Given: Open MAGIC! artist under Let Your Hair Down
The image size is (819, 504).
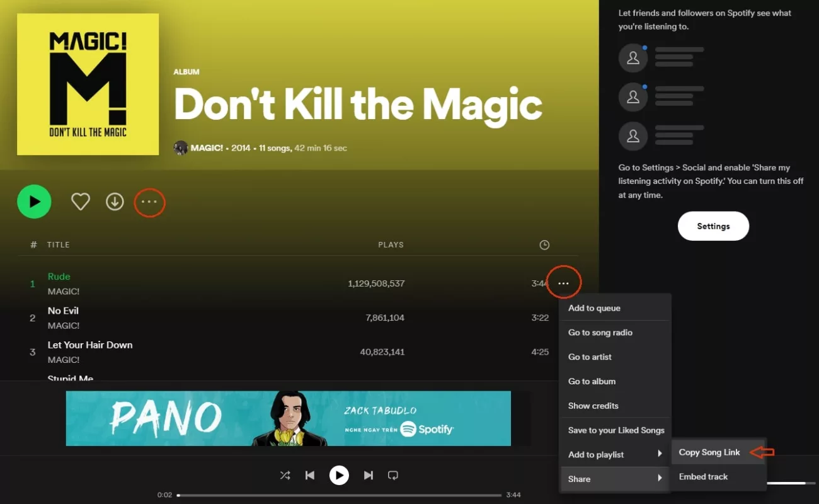Looking at the screenshot, I should (x=64, y=360).
